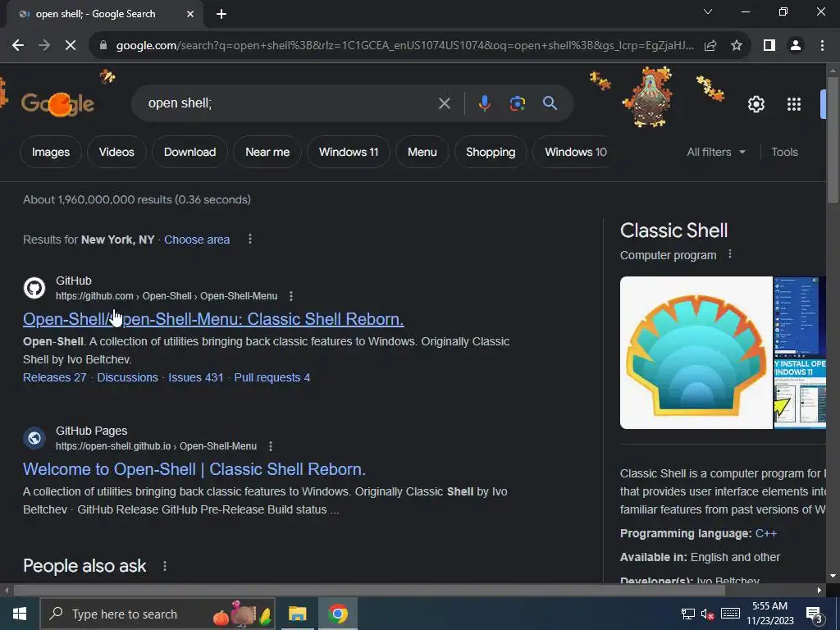Screen dimensions: 840x630
Task: Open the Windows Start menu
Action: pos(20,614)
